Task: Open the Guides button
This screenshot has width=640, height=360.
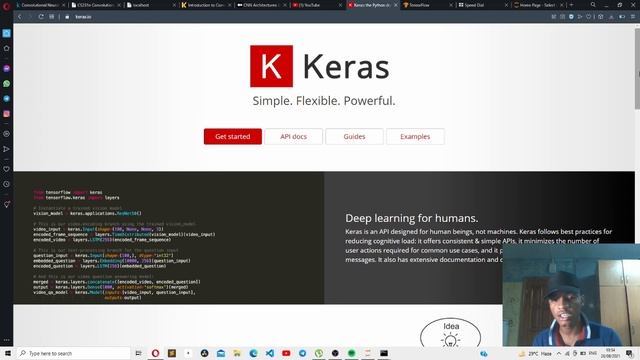Action: click(x=354, y=137)
